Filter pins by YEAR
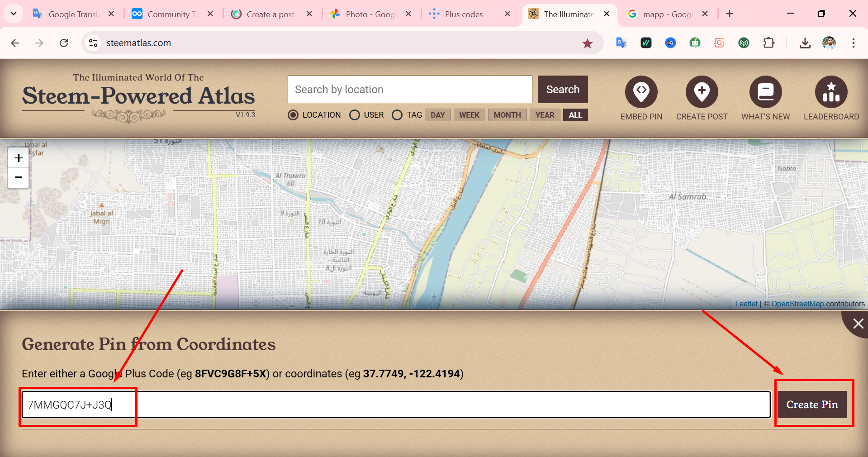This screenshot has width=868, height=457. point(545,115)
